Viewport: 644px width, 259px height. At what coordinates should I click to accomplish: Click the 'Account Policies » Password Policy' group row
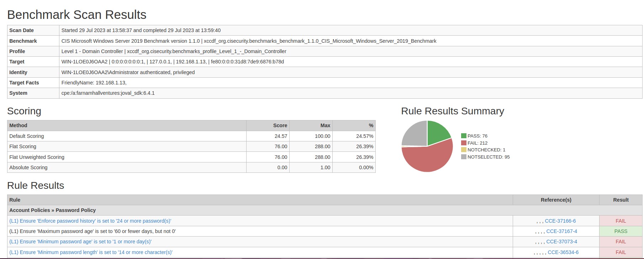(53, 210)
